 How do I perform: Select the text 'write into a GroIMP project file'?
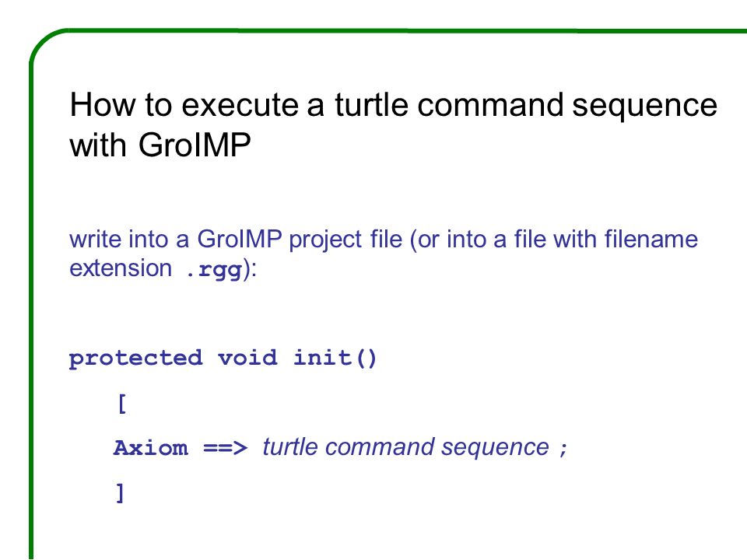236,239
